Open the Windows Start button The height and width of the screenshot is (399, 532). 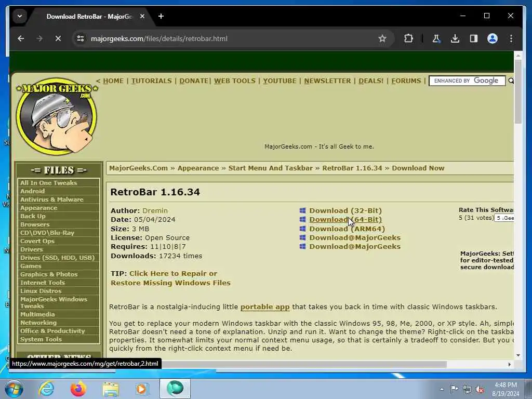14,389
